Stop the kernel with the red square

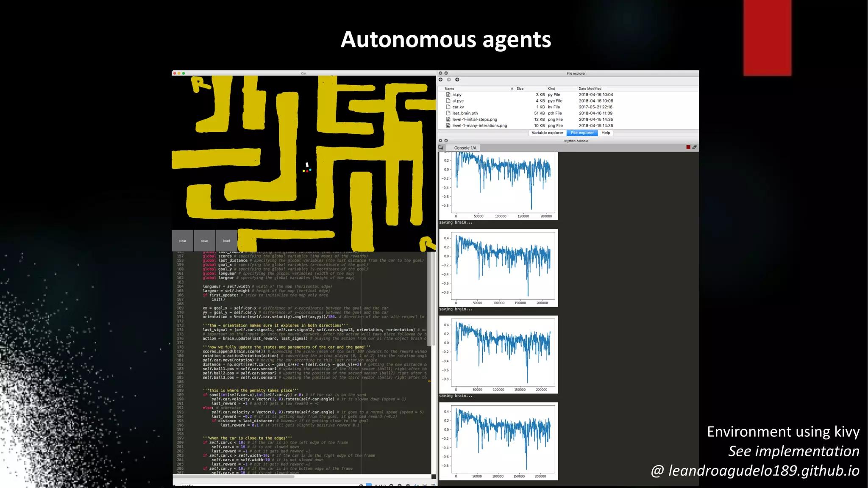(x=688, y=147)
